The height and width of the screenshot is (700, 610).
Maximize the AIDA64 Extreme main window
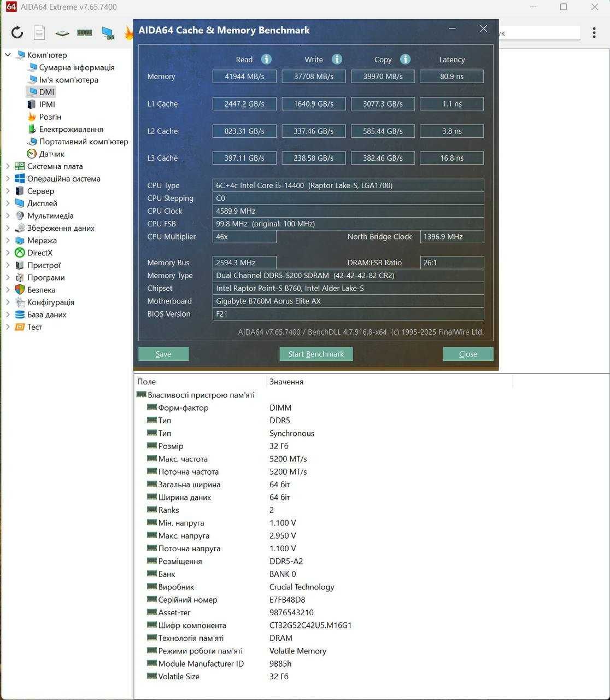(564, 7)
